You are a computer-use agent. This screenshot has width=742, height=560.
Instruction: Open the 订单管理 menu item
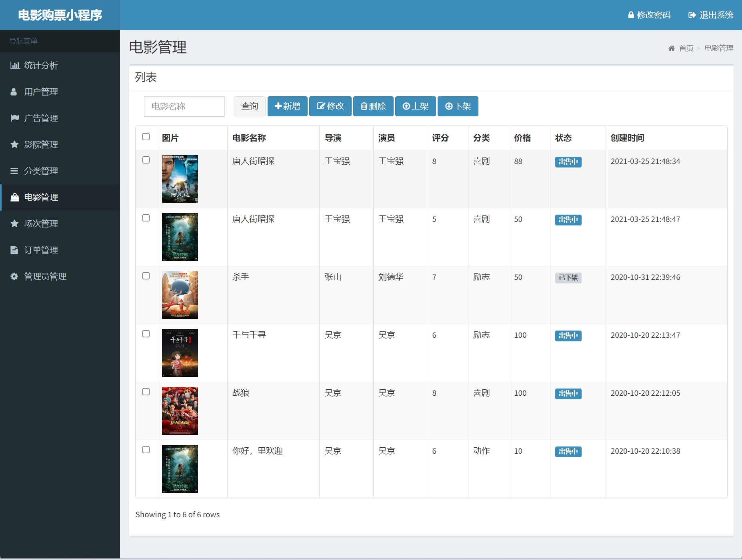point(60,250)
